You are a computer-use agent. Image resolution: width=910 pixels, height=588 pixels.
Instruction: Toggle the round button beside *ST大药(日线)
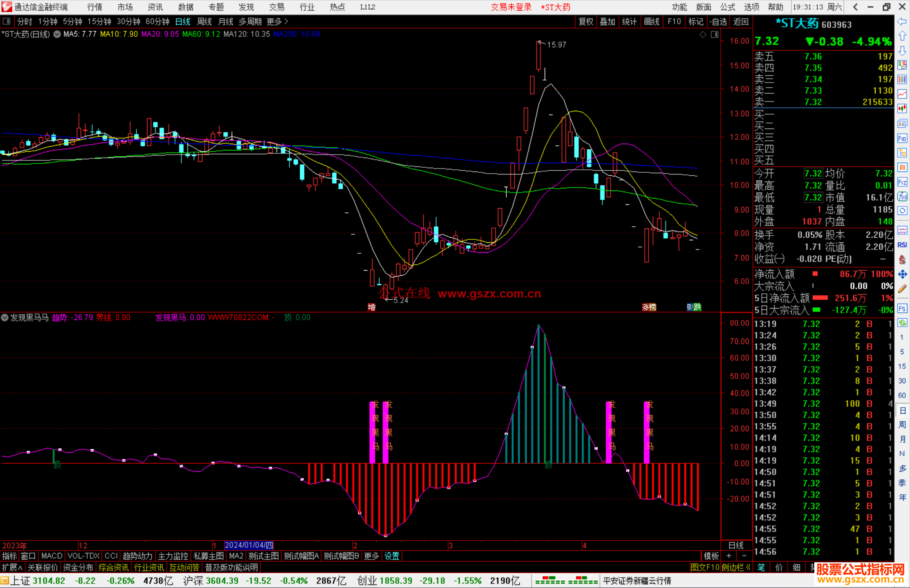(x=57, y=34)
